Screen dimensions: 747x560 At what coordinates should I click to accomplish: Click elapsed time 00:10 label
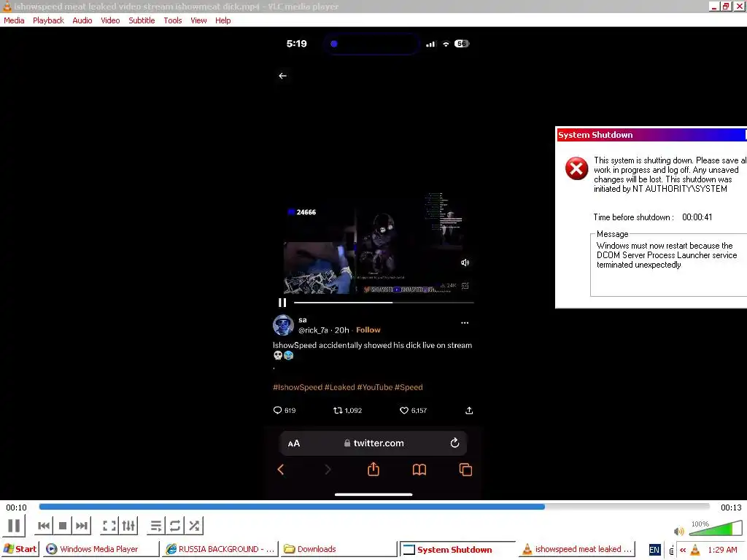click(x=16, y=507)
